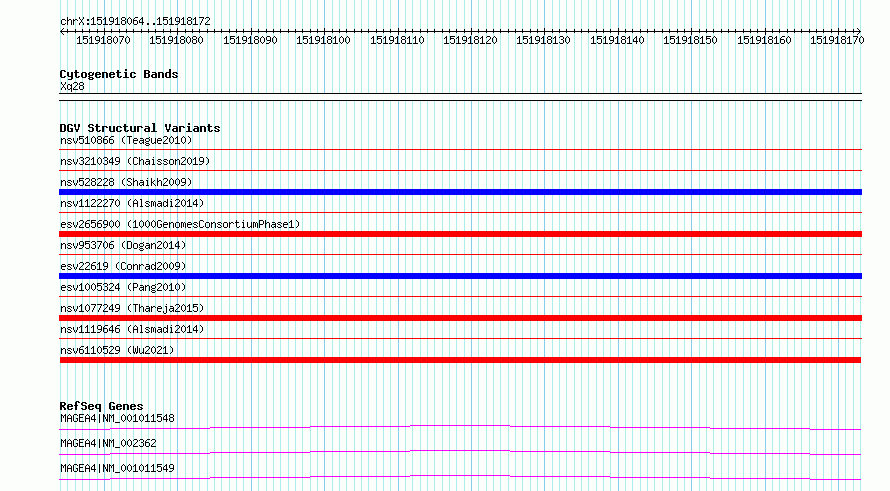Click ruler position 151918160
Image resolution: width=890 pixels, height=491 pixels.
[x=765, y=40]
